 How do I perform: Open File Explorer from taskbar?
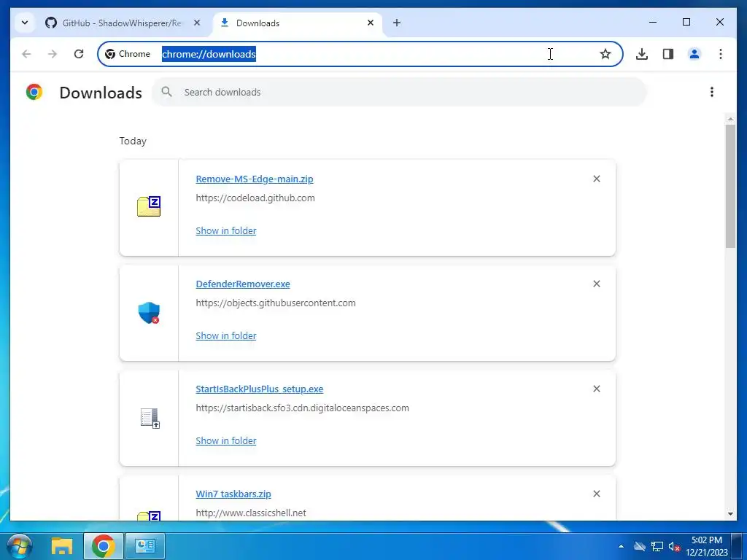(x=62, y=546)
